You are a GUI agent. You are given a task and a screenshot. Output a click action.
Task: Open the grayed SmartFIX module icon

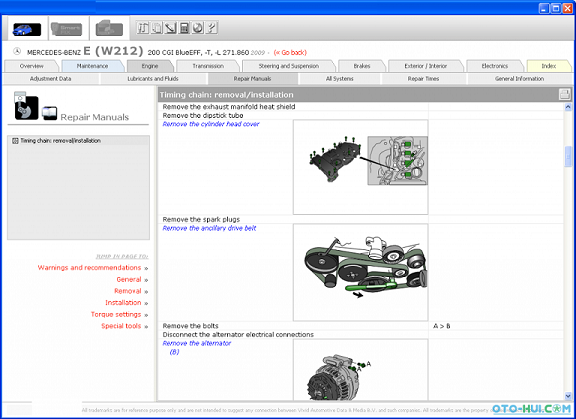[66, 29]
